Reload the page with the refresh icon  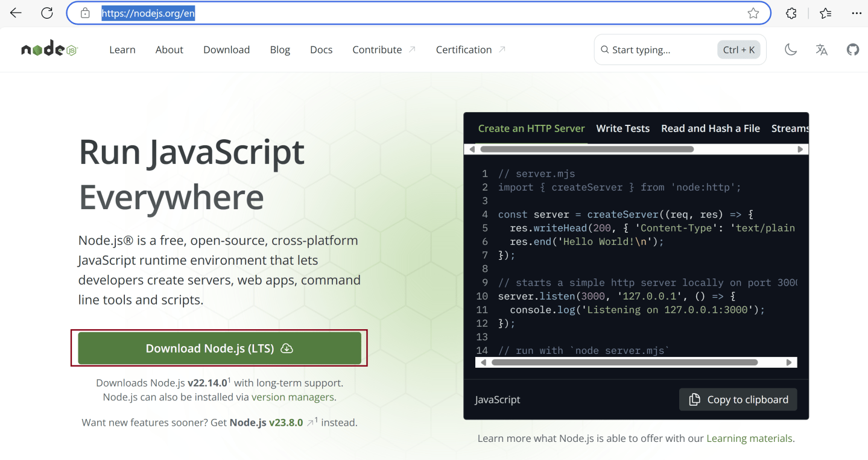pos(46,13)
